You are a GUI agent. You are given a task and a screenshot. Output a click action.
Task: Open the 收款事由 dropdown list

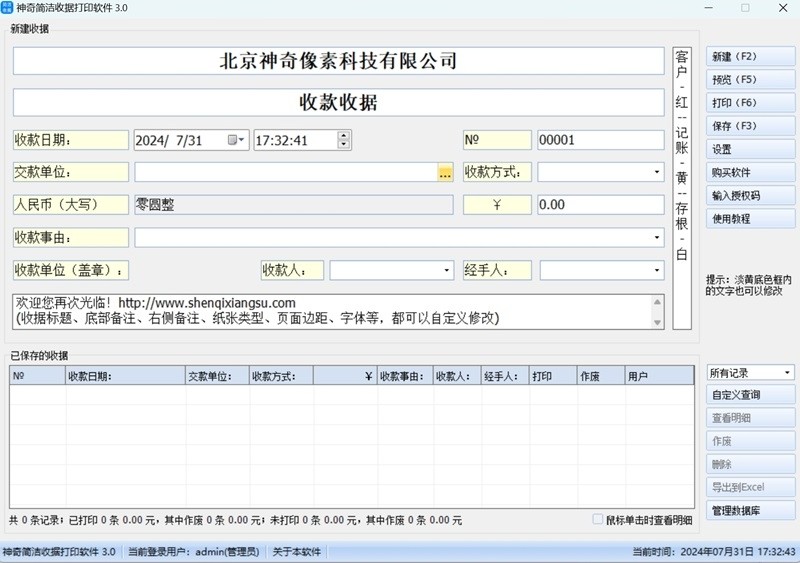point(657,238)
